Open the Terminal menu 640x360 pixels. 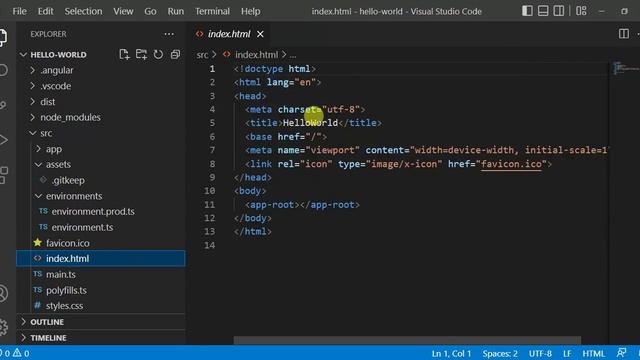212,11
